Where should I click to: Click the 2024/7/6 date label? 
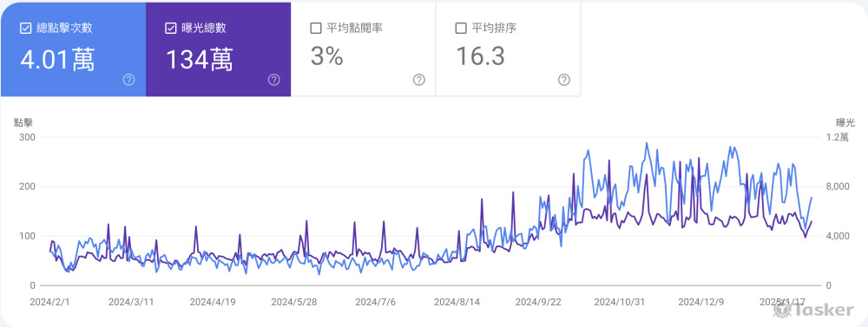[375, 303]
